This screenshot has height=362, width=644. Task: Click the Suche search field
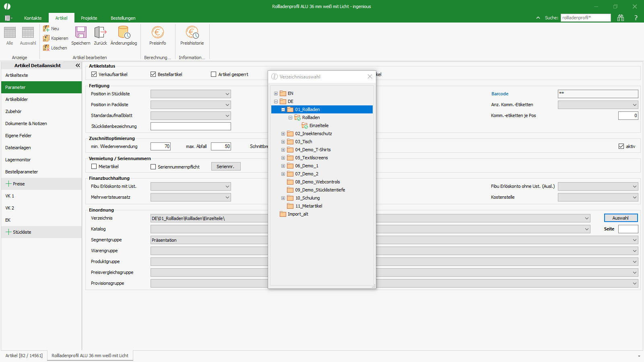pyautogui.click(x=586, y=18)
